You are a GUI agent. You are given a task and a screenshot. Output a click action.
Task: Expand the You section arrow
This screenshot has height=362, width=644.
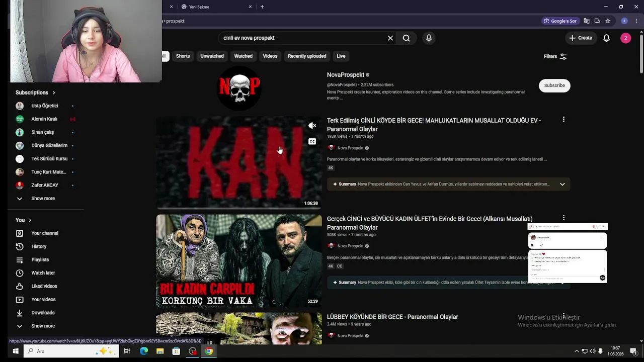click(x=30, y=220)
